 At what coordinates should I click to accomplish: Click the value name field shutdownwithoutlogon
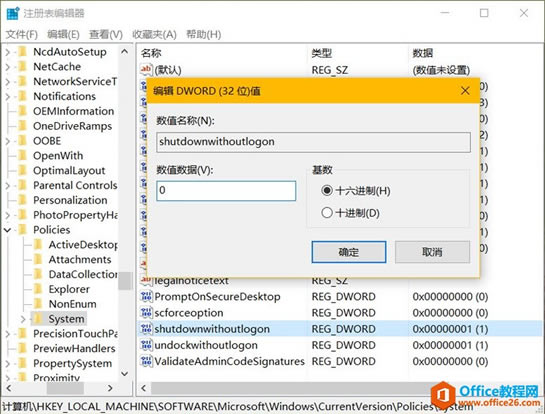click(314, 142)
